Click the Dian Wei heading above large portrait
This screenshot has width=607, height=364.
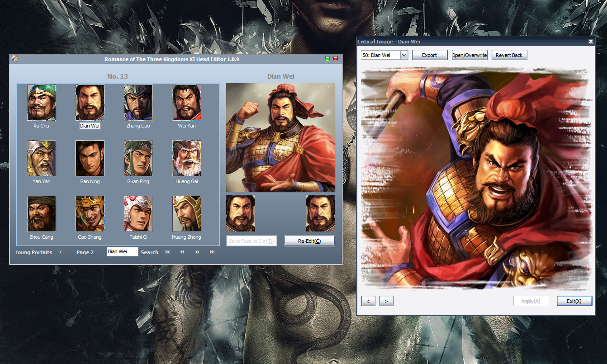(281, 76)
